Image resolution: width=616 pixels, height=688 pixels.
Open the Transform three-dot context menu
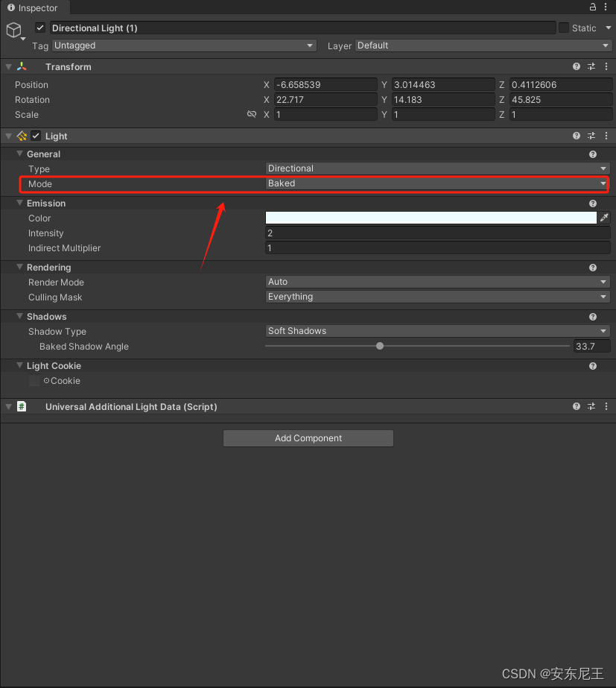(x=606, y=66)
